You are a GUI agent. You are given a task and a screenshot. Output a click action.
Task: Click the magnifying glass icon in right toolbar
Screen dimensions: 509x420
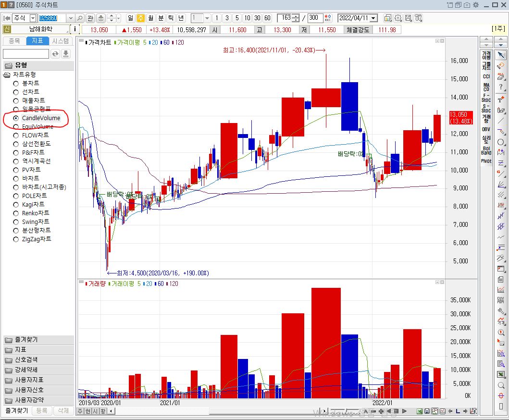[501, 385]
